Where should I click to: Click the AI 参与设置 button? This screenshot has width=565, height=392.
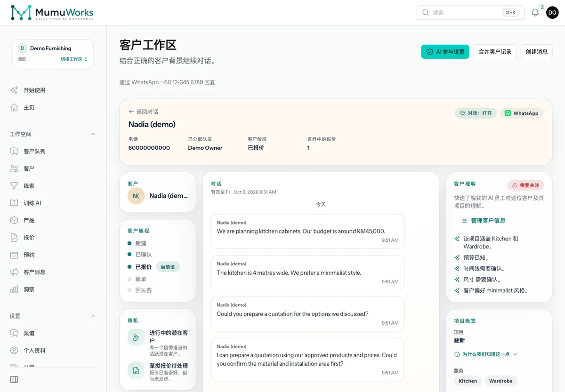445,52
